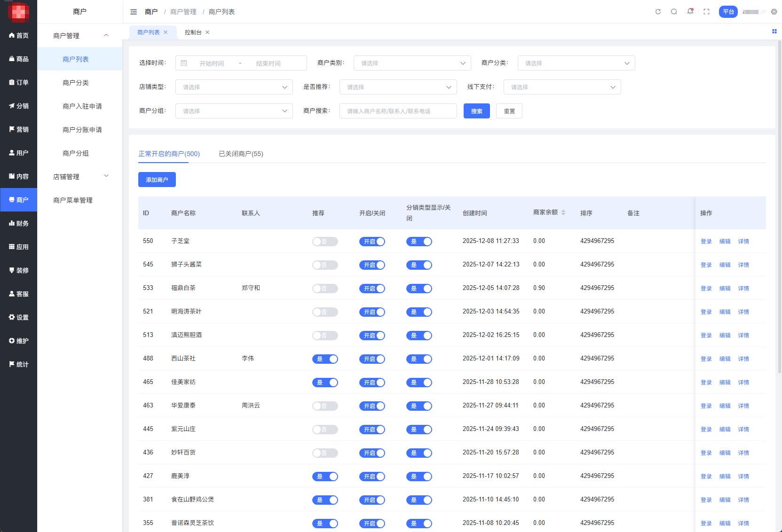
Task: Sort by 商家余额 column arrows
Action: (x=563, y=213)
